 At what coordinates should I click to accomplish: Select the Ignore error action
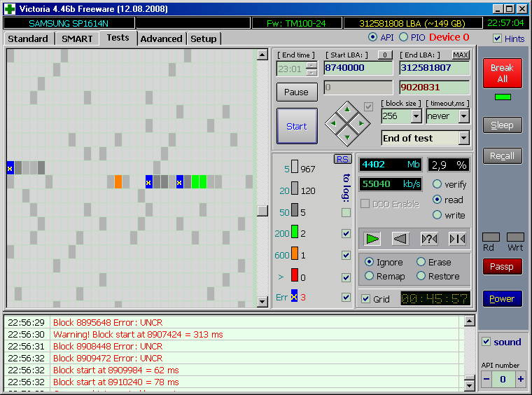pyautogui.click(x=369, y=262)
